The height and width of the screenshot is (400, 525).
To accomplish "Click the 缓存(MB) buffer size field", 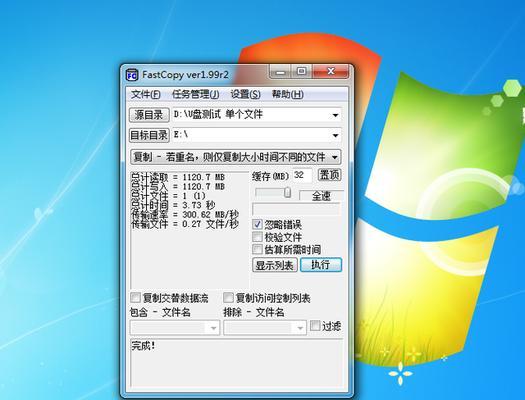I will 302,175.
